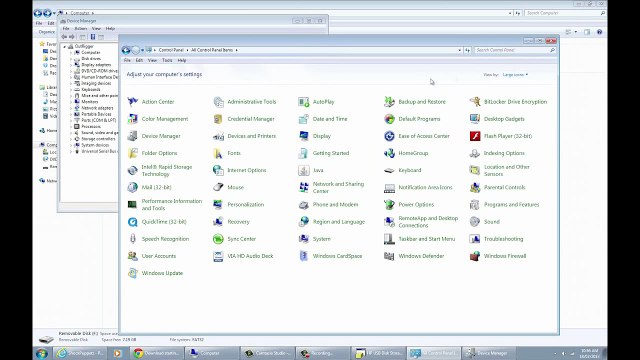Open the address bar history dropdown arrow
This screenshot has height=360, width=640.
click(460, 50)
